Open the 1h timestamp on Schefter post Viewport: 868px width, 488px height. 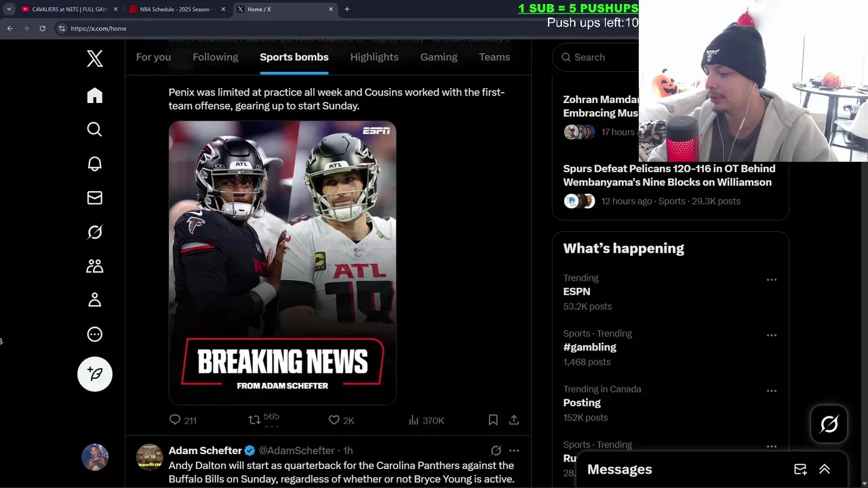click(348, 450)
